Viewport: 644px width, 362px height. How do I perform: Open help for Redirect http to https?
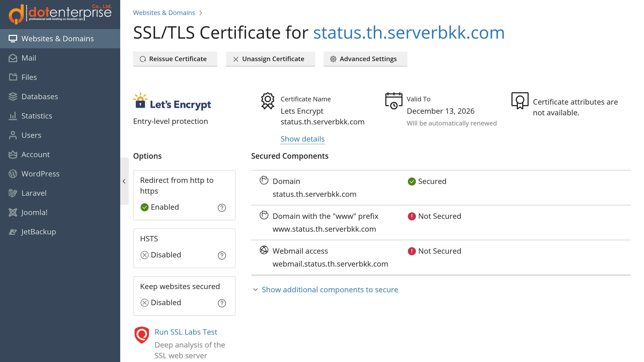222,208
